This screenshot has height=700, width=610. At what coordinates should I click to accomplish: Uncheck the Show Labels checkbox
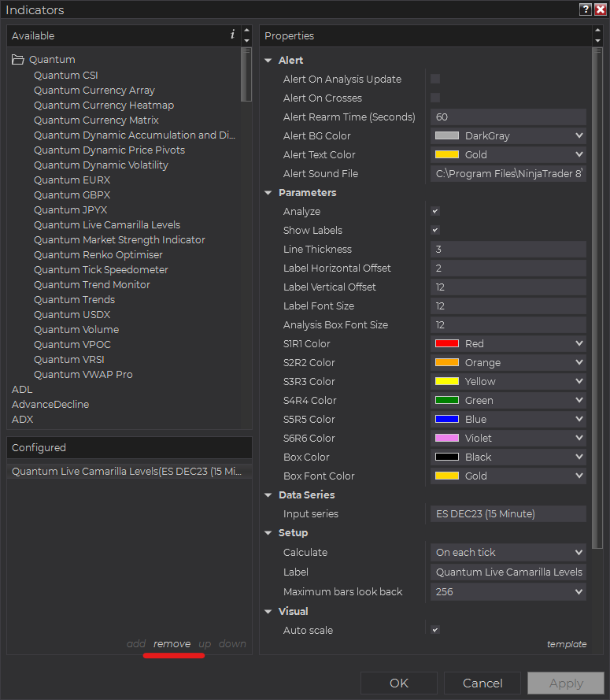click(x=435, y=231)
